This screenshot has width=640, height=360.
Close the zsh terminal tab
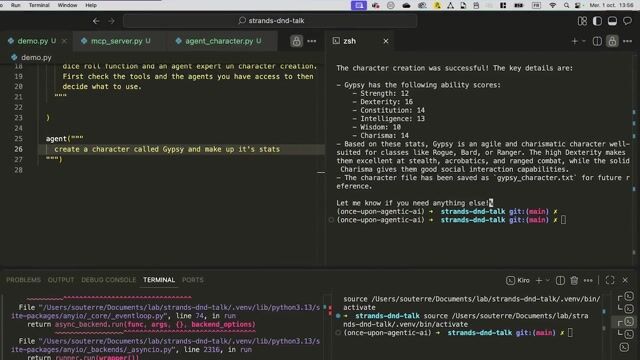(386, 41)
